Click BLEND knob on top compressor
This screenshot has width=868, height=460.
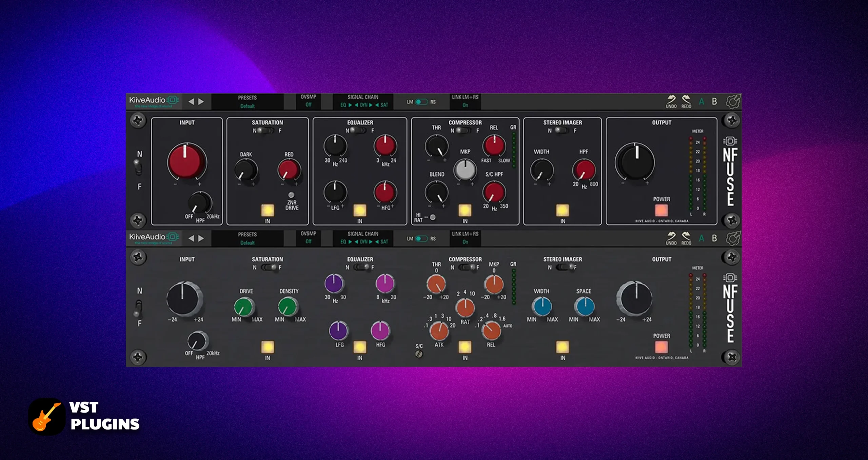click(x=437, y=192)
